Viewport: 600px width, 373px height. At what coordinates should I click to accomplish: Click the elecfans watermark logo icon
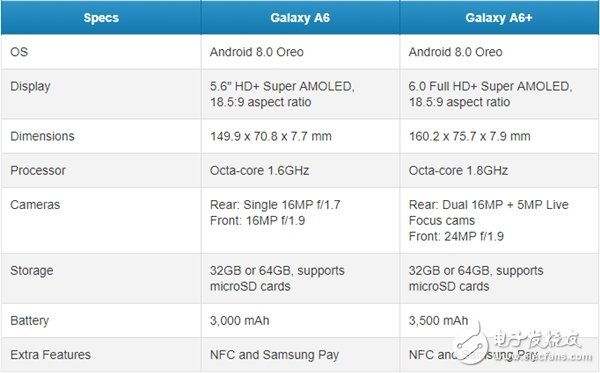pyautogui.click(x=471, y=342)
